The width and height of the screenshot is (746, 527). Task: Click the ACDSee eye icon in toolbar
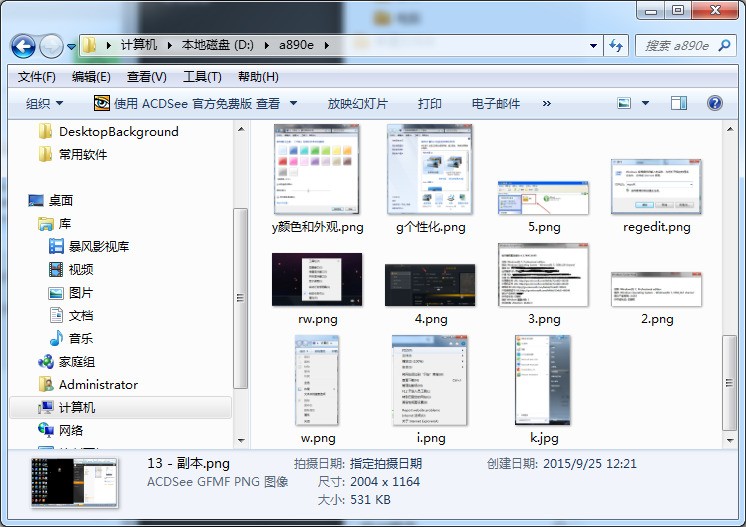[101, 103]
